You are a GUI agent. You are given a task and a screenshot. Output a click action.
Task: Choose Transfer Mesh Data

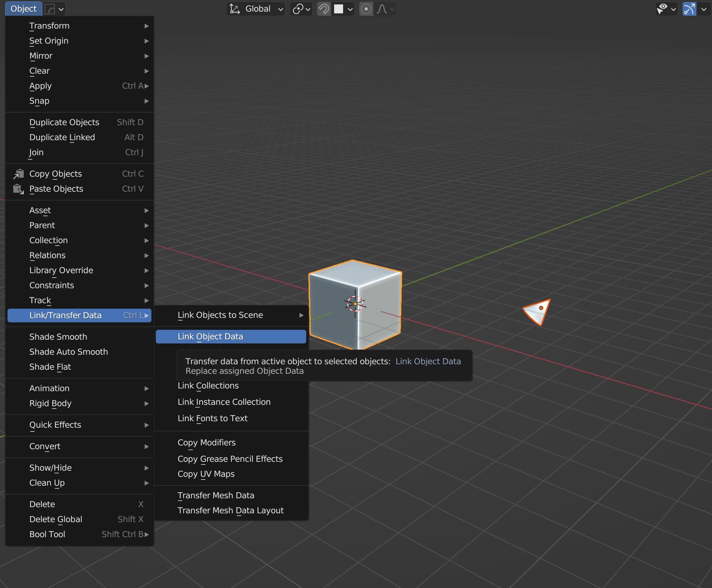click(x=231, y=496)
